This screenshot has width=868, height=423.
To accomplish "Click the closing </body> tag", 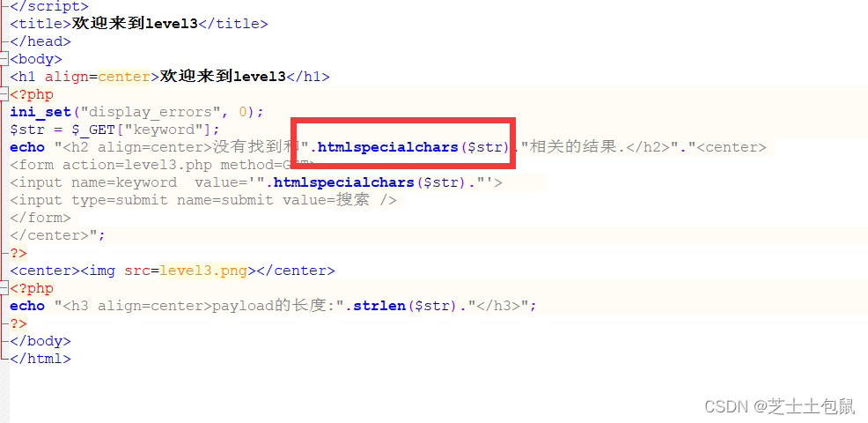I will (40, 341).
